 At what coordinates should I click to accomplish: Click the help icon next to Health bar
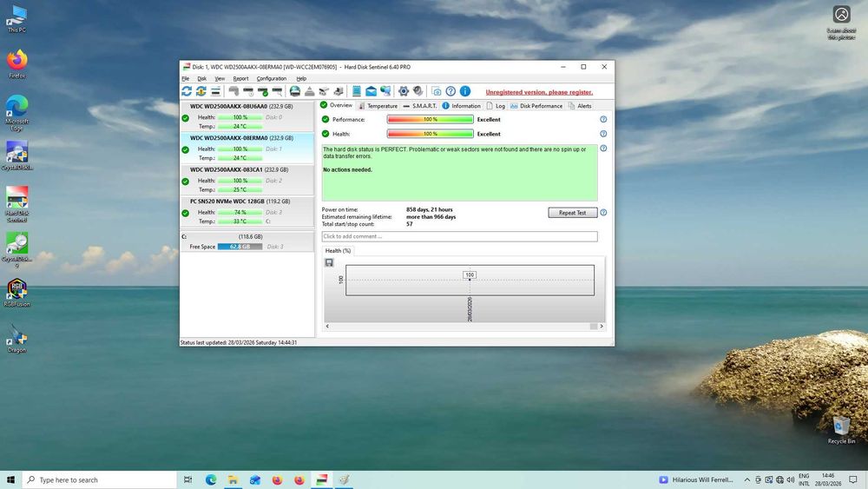[603, 134]
